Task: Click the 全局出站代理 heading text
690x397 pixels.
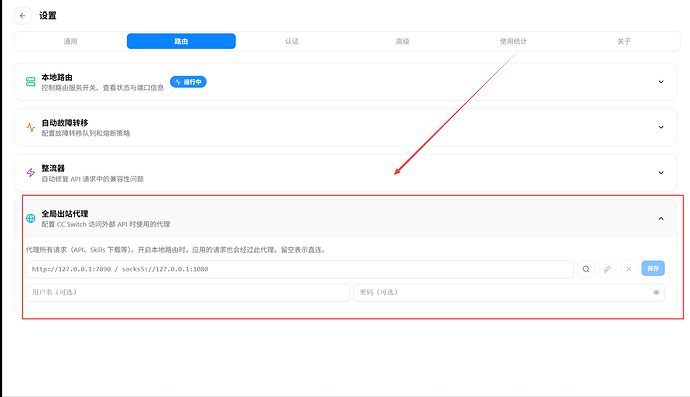Action: pos(65,214)
